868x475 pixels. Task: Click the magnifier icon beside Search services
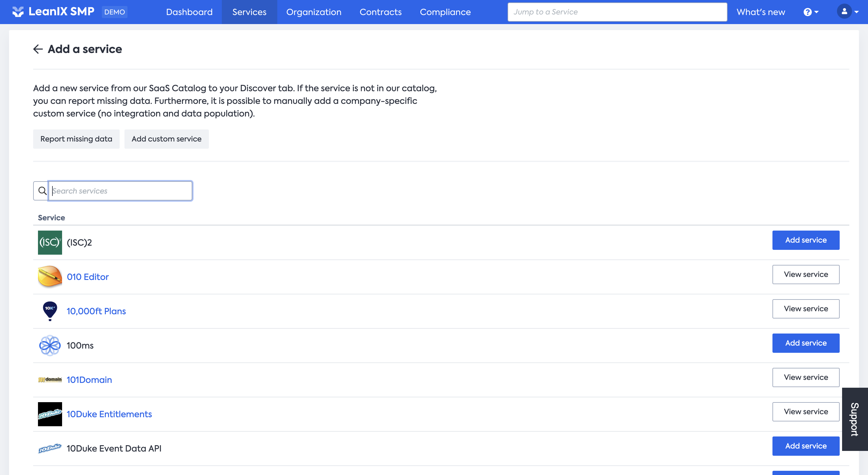point(42,191)
